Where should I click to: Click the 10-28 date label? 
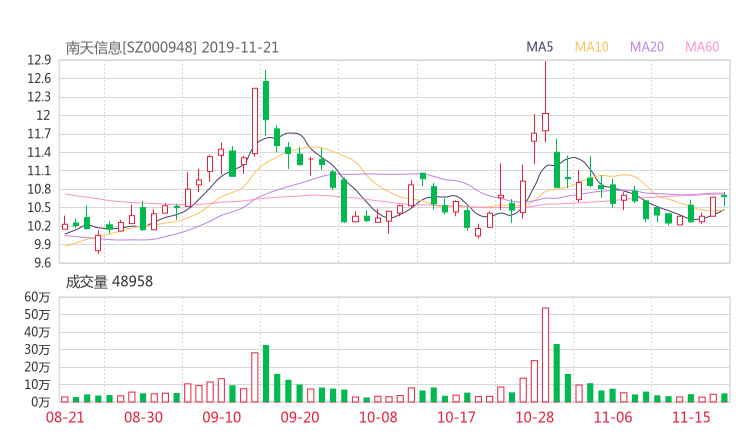[535, 417]
